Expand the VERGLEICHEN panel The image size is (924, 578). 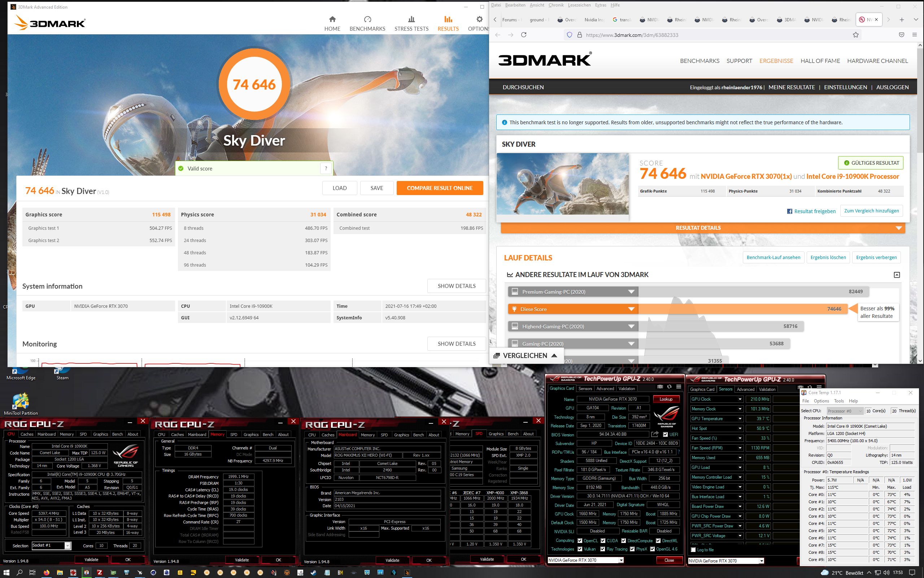[x=526, y=355]
